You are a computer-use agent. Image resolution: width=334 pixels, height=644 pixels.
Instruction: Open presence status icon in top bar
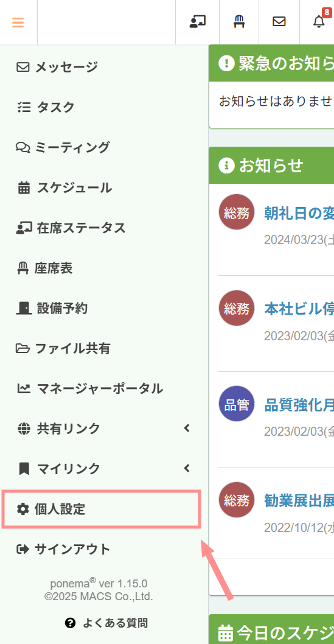click(x=197, y=22)
